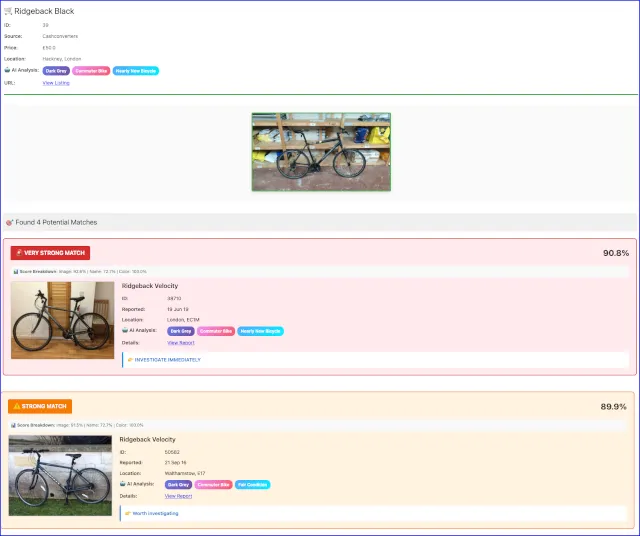
Task: Open the bike photo in the 89.9% match card
Action: point(60,476)
